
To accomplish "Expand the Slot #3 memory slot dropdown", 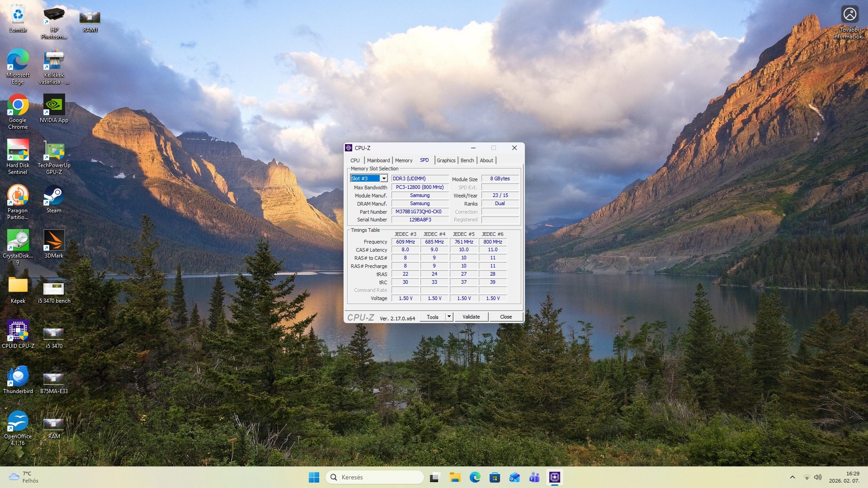I will (x=383, y=178).
